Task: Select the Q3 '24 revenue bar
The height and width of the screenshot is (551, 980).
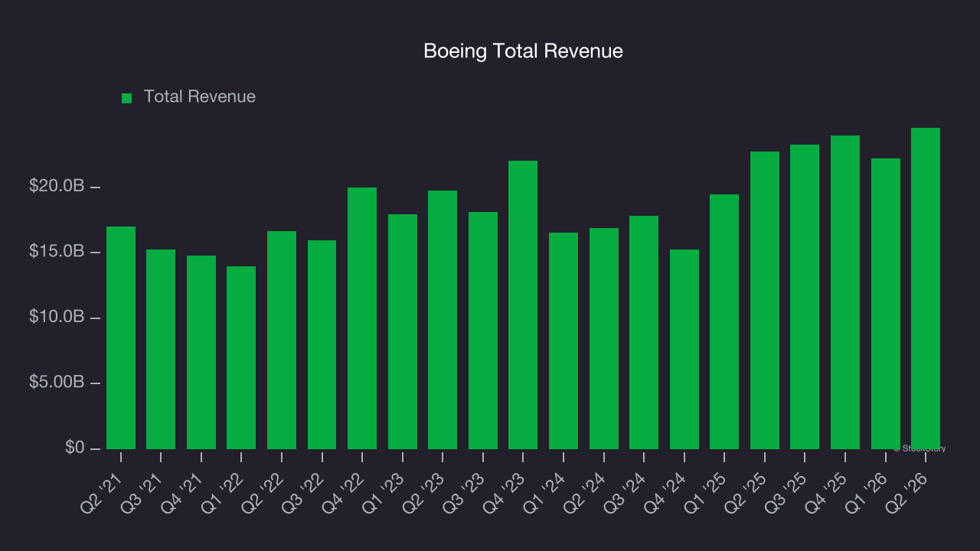Action: (644, 332)
